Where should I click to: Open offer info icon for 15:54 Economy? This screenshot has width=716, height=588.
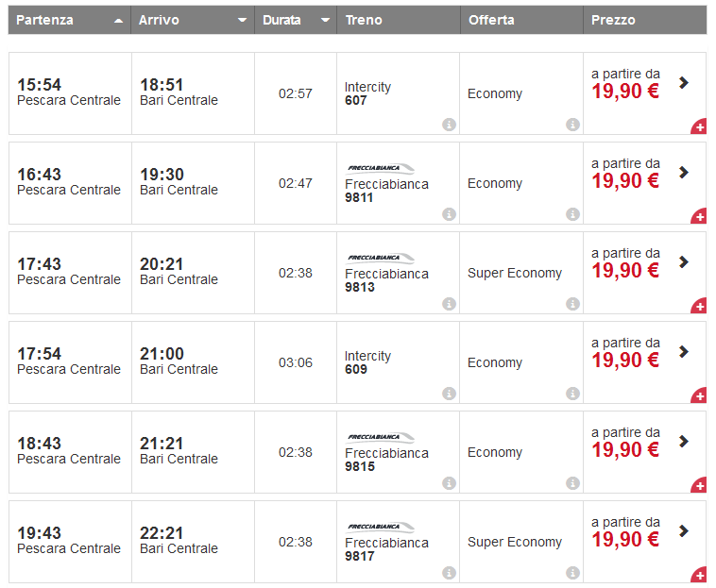tap(572, 125)
